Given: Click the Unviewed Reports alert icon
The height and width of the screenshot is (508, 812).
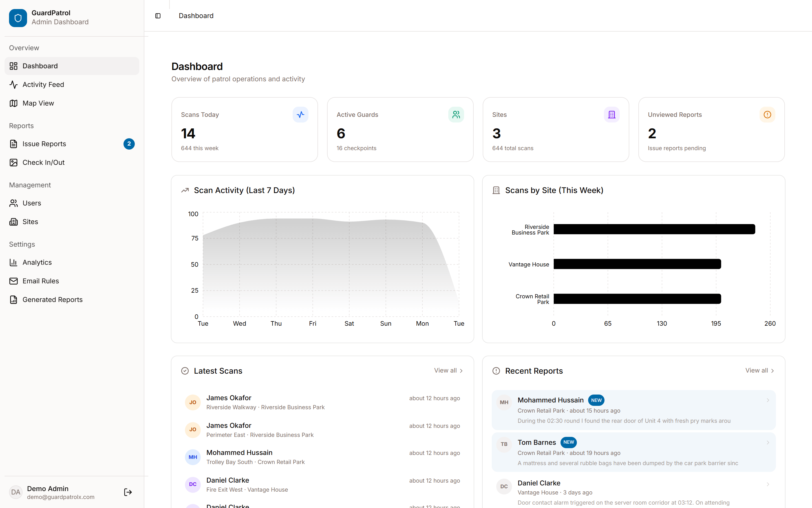Looking at the screenshot, I should [x=767, y=115].
